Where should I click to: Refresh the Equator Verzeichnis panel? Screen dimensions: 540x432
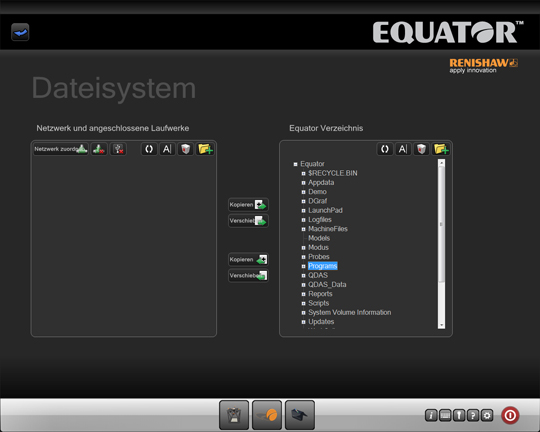pos(385,149)
